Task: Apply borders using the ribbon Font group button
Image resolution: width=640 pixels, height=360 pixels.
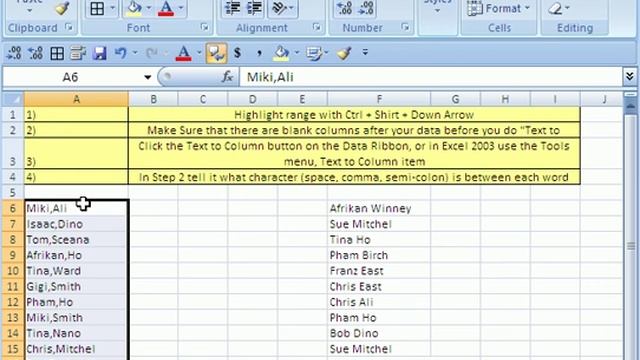Action: point(97,8)
